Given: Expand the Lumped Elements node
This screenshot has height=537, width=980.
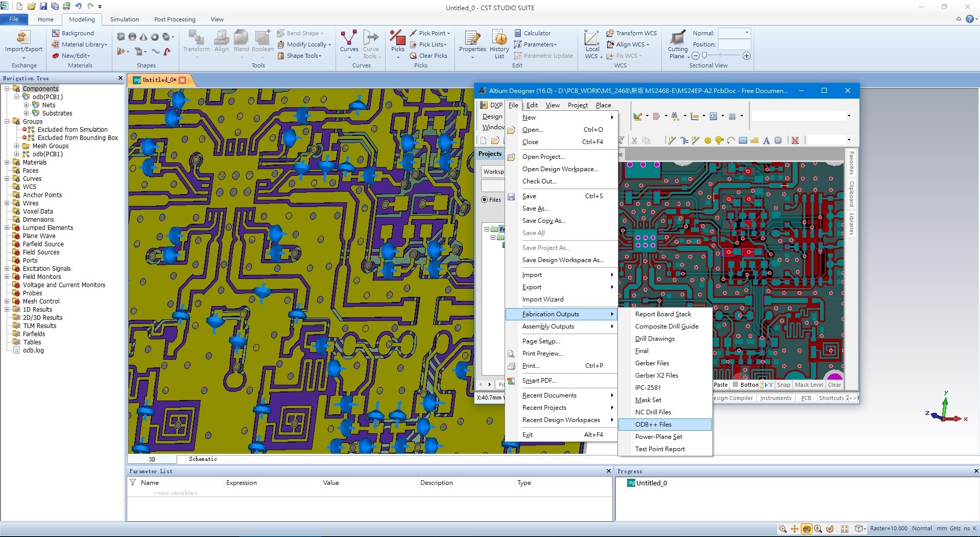Looking at the screenshot, I should [x=7, y=228].
